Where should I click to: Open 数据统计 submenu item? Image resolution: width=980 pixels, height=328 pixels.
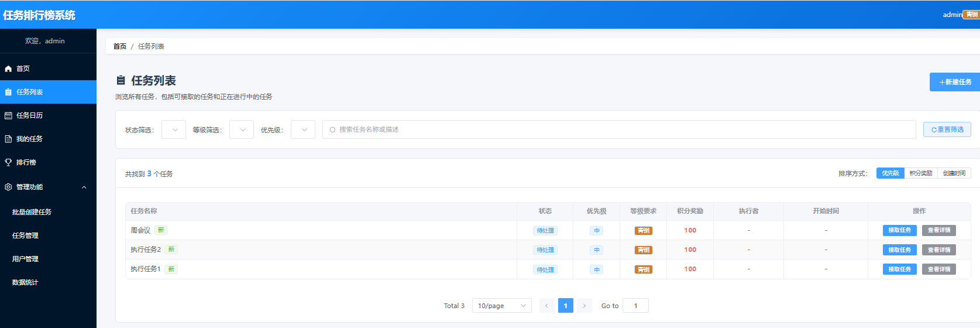coord(48,282)
